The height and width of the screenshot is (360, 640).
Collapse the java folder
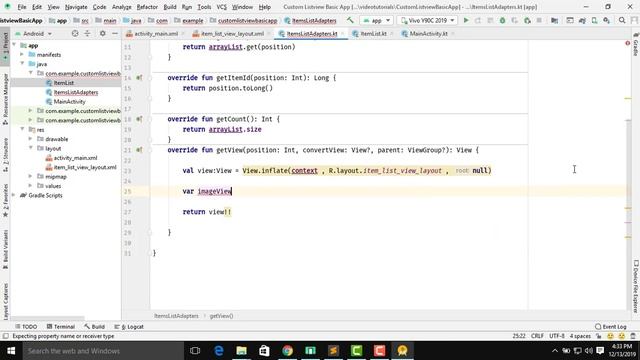[x=22, y=64]
